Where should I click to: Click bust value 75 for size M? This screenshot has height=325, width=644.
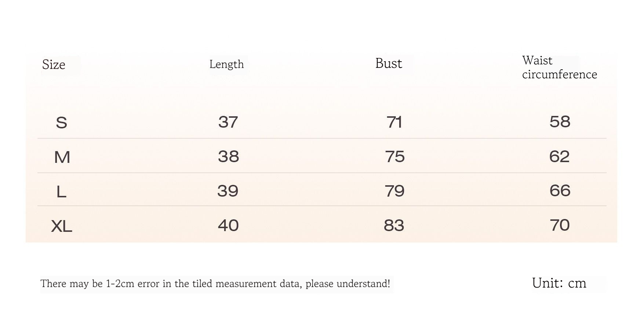tap(394, 157)
